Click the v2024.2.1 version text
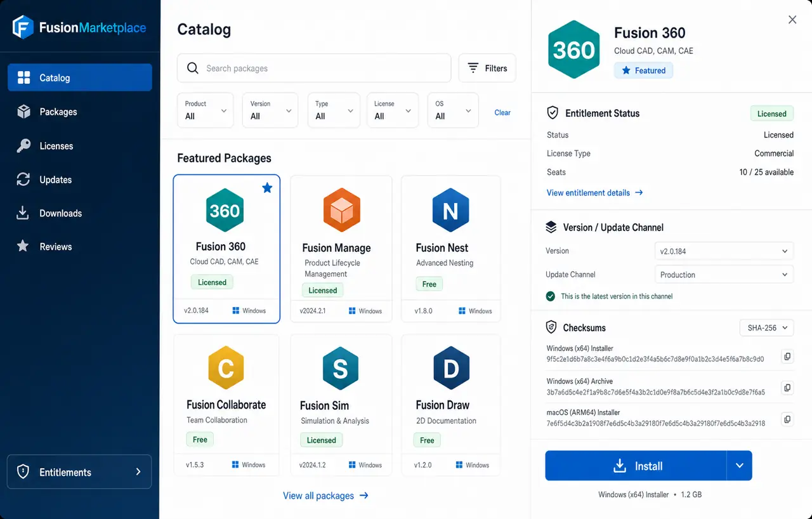 point(313,311)
